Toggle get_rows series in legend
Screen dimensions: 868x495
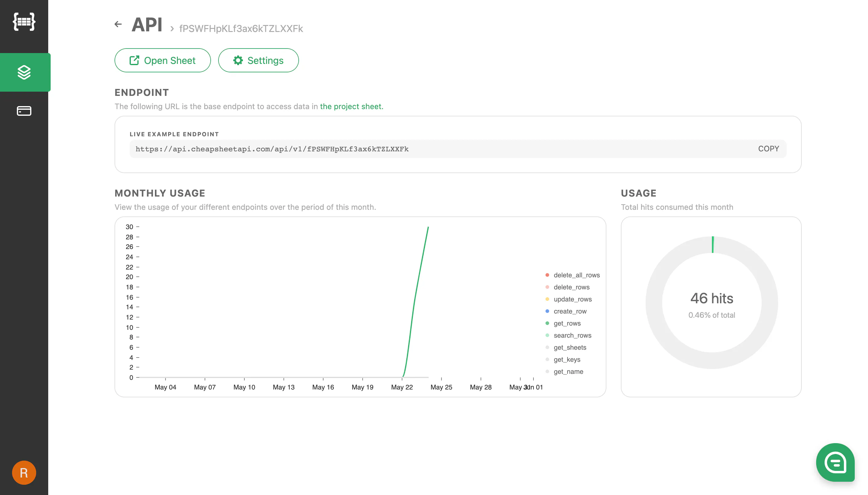pos(563,323)
